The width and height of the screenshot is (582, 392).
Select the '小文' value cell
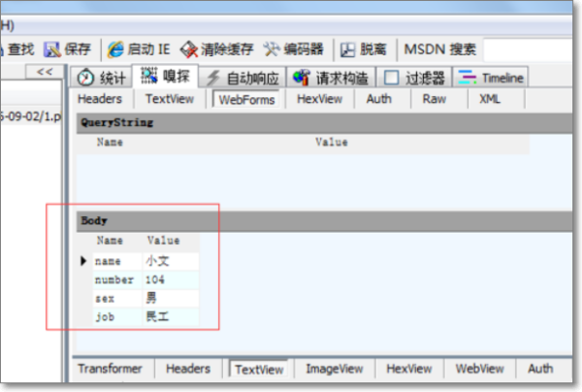coord(171,261)
